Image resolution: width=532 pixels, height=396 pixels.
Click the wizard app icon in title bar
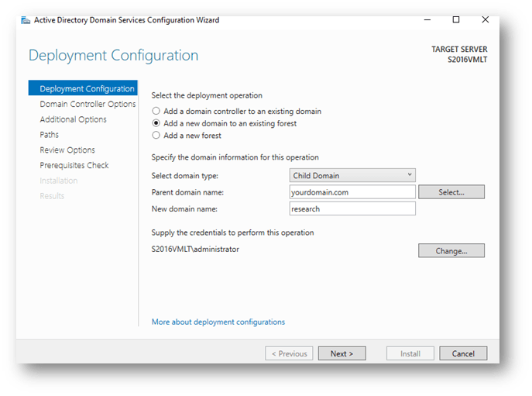click(26, 20)
